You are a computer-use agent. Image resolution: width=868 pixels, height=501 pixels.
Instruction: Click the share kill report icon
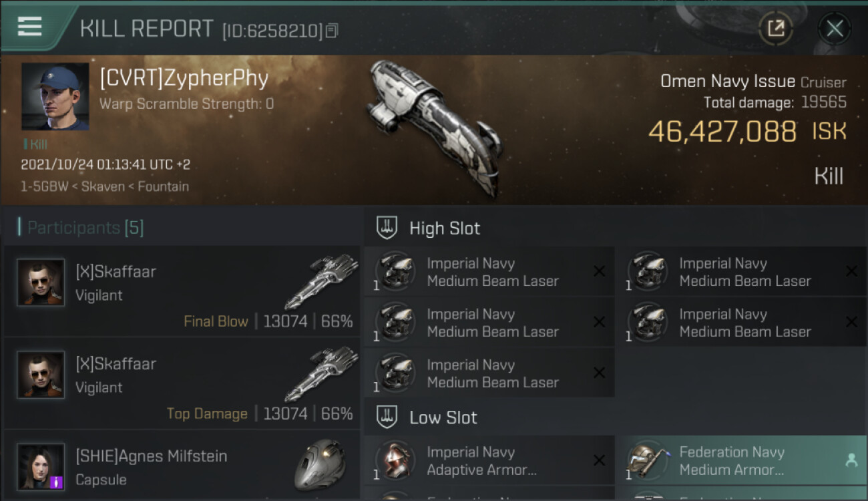tap(776, 29)
